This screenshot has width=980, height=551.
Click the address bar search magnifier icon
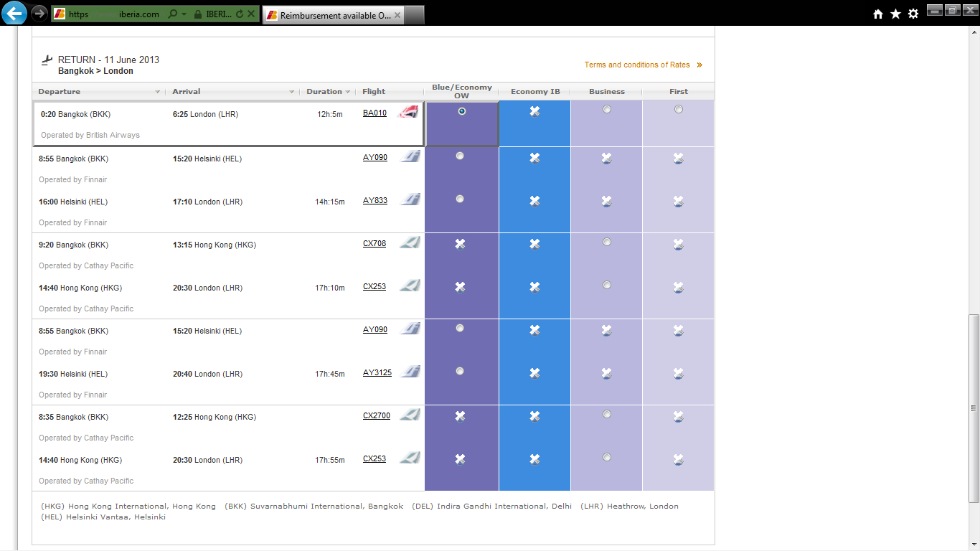[x=172, y=14]
